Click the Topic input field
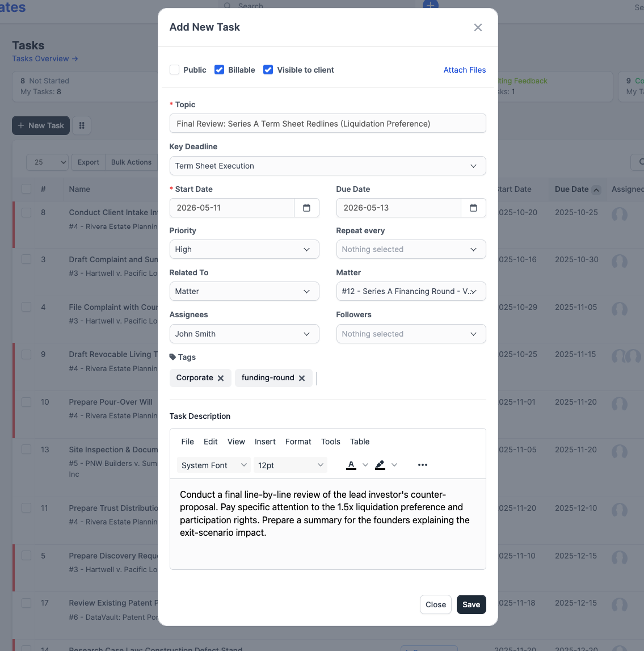Viewport: 644px width, 651px height. coord(327,123)
